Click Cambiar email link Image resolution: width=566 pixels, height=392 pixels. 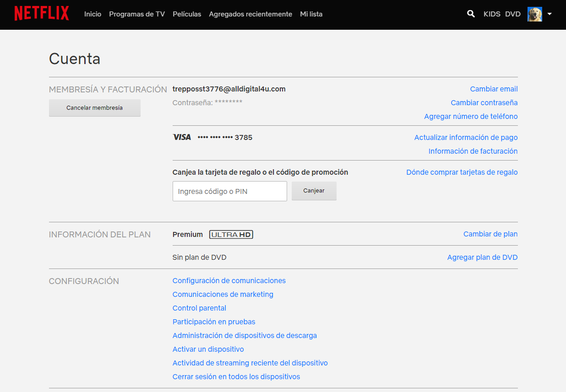click(494, 89)
